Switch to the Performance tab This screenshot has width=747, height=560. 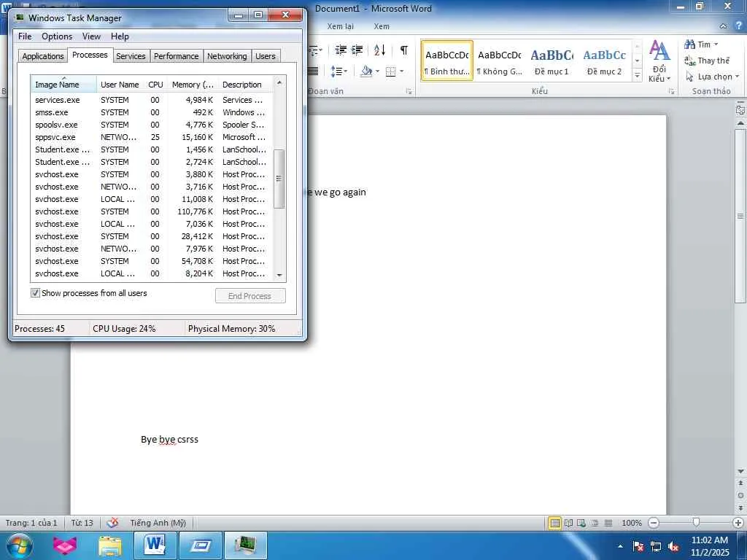point(176,55)
